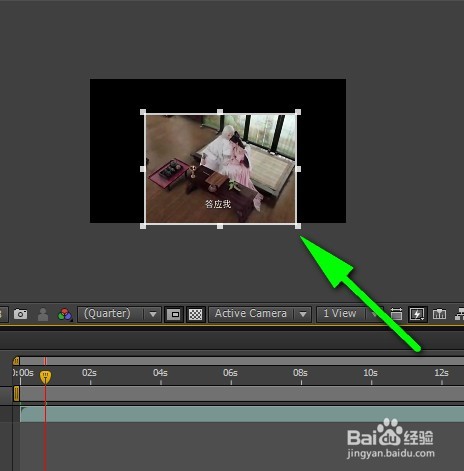Click the time navigator start bracket
464x471 pixels.
tap(16, 361)
